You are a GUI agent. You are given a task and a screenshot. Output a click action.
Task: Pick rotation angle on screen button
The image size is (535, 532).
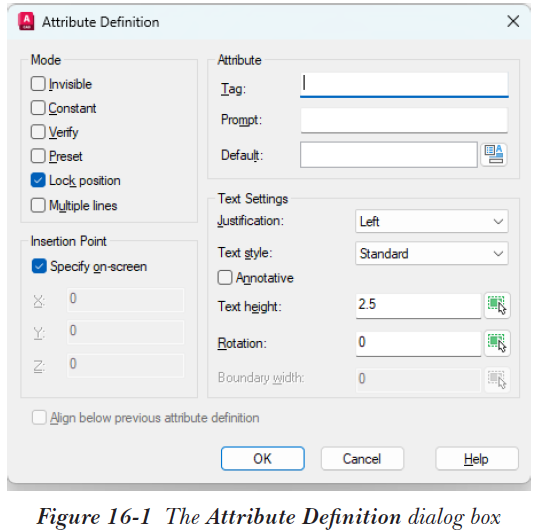click(x=497, y=343)
